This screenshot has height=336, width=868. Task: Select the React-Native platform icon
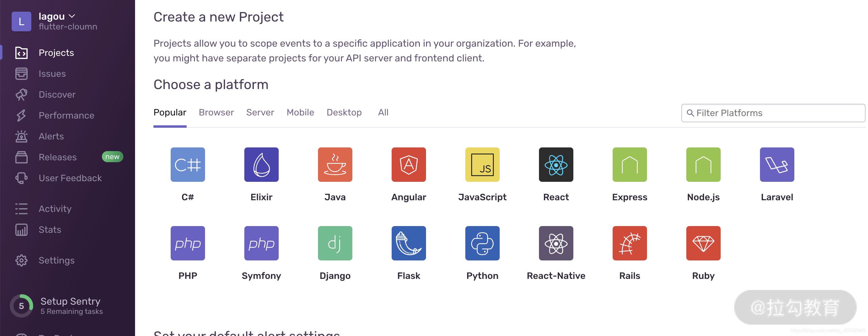556,243
